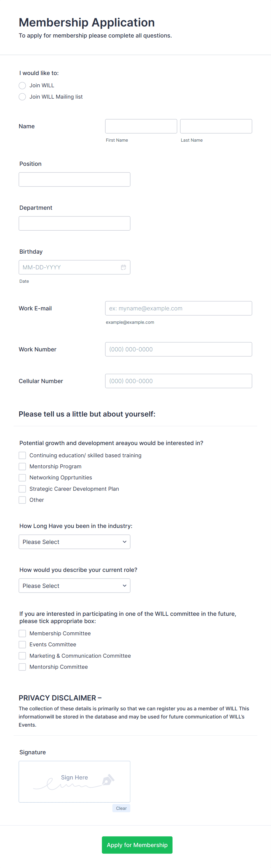Enable Strategic Career Development Plan checkbox
The image size is (271, 868).
click(22, 489)
